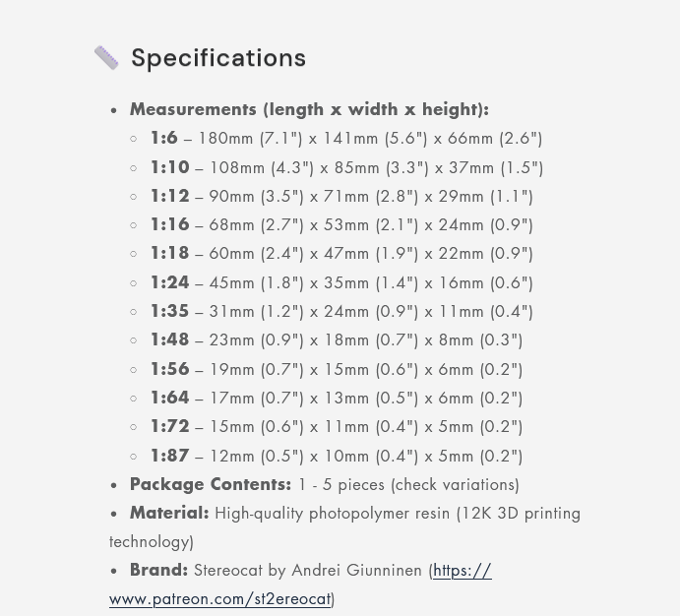Click the 1:12 scale label
Screen dimensions: 680x616
169,196
